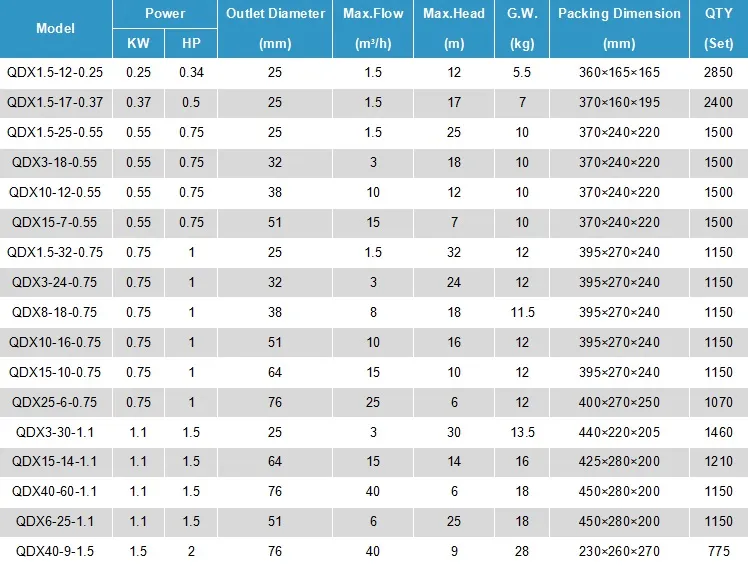Select the Max.Flow column header
This screenshot has width=748, height=568.
click(x=373, y=28)
